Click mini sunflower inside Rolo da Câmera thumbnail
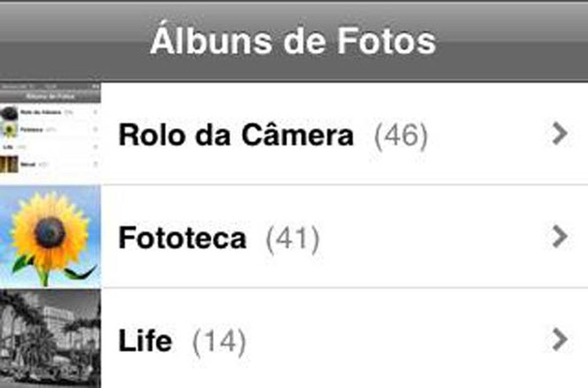The width and height of the screenshot is (588, 388). [10, 129]
